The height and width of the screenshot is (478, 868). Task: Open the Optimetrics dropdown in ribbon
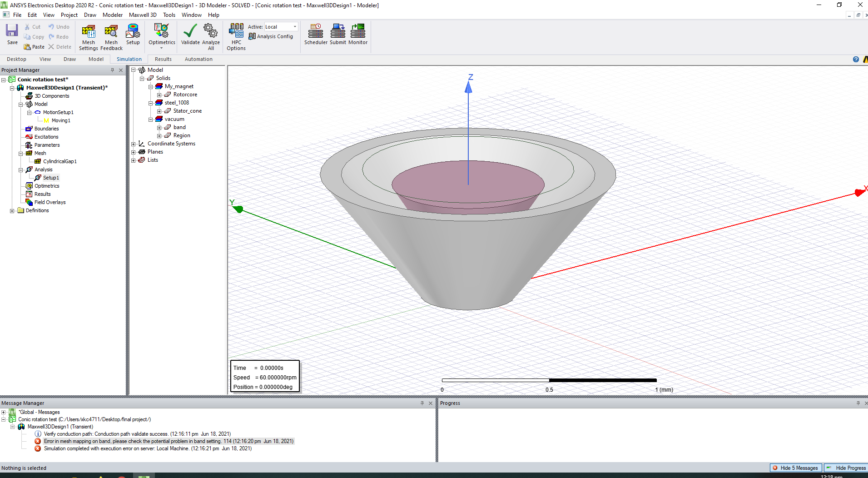(x=162, y=37)
